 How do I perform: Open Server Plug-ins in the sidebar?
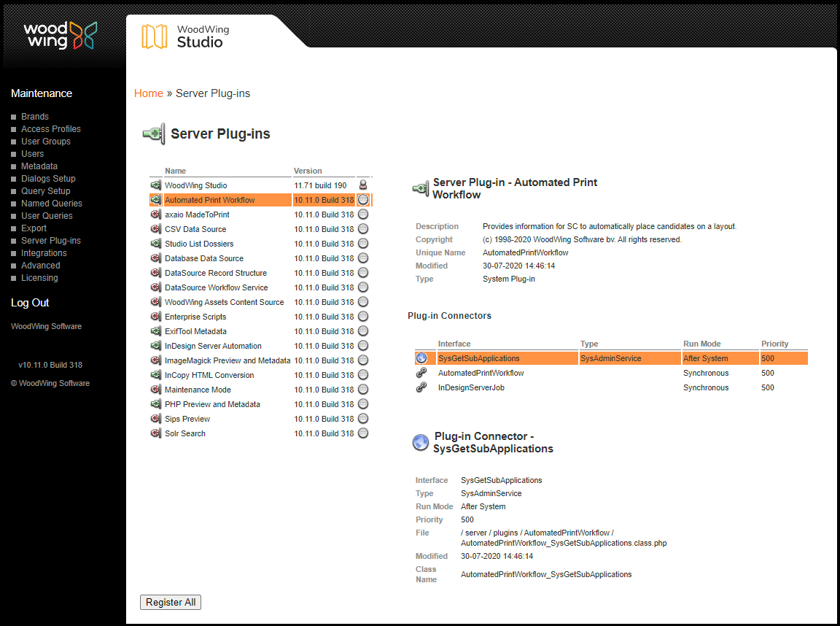point(51,240)
